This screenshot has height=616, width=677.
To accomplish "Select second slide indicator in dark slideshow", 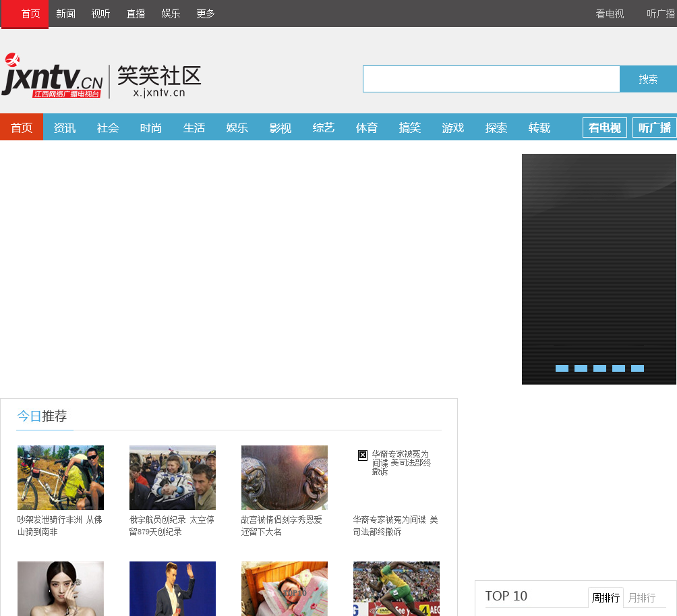I will point(581,368).
